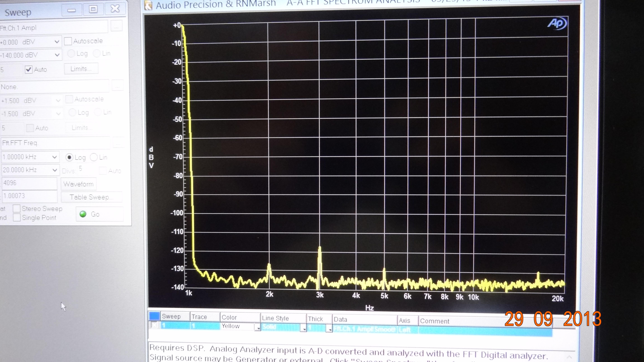The width and height of the screenshot is (644, 362).
Task: Select Log radio beside 1.00000 kHz
Action: pyautogui.click(x=69, y=157)
